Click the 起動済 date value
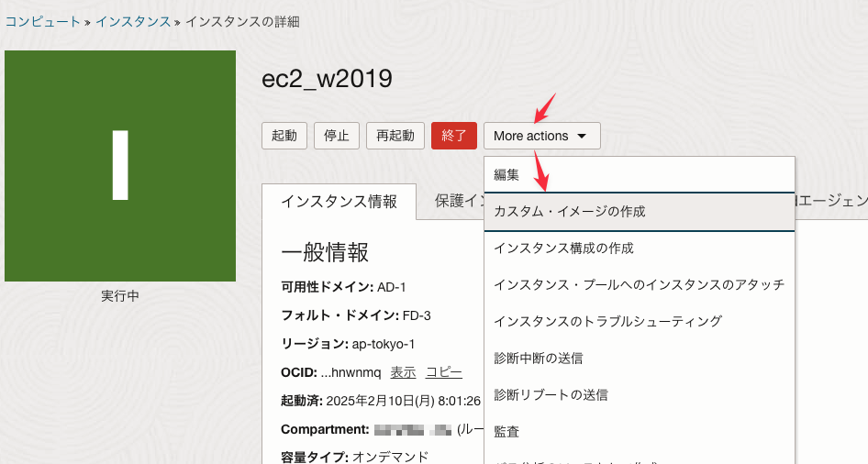Image resolution: width=868 pixels, height=464 pixels. tap(403, 401)
